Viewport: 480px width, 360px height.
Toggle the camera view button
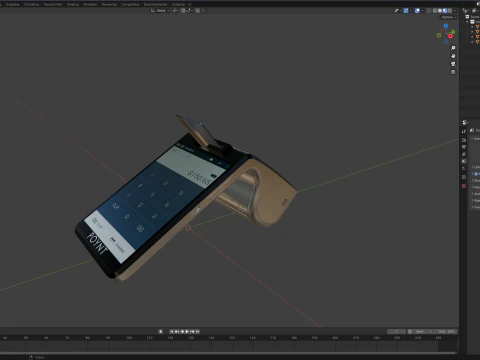pyautogui.click(x=453, y=64)
